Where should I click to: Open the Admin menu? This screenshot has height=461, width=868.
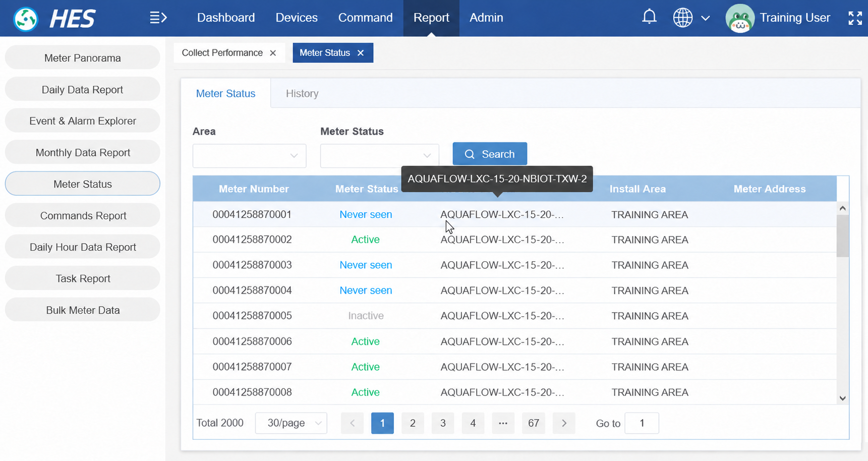486,18
